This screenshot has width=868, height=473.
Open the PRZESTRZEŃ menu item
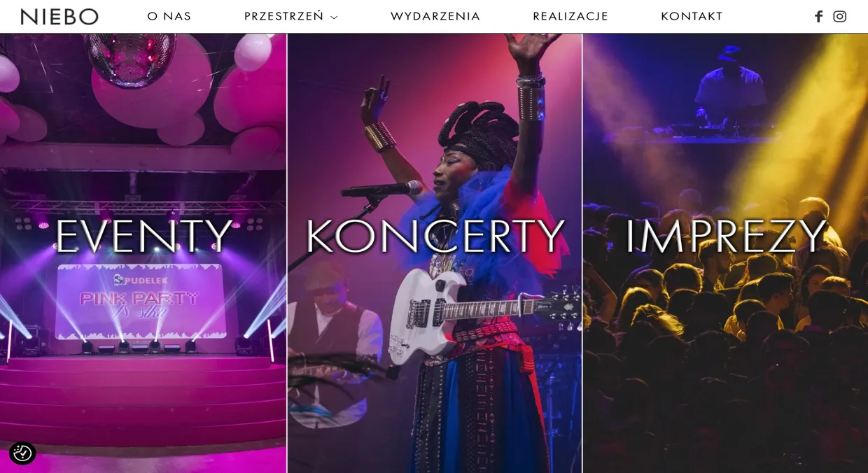(x=283, y=16)
